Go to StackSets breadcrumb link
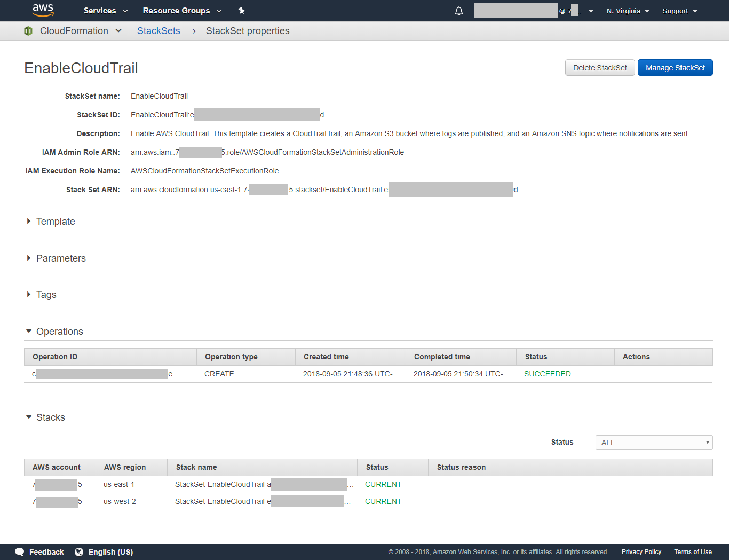Screen dimensions: 729x560 (159, 31)
